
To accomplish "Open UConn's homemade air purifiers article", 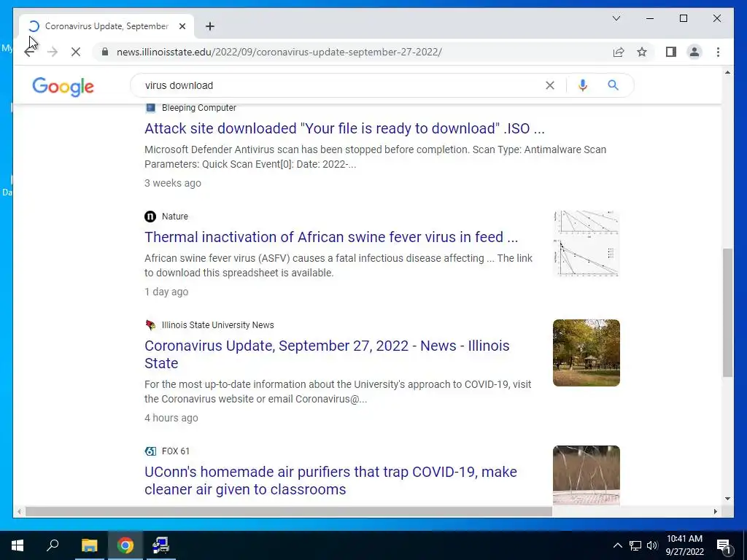I will tap(330, 481).
